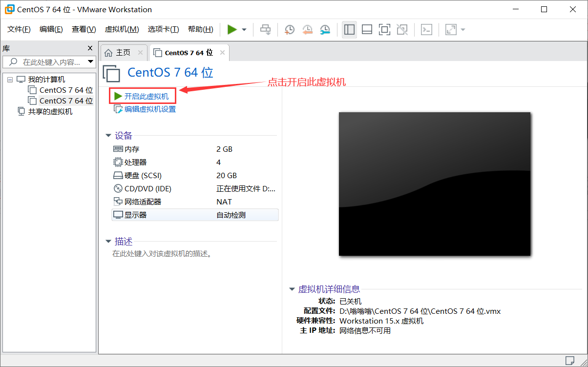Click the 20 GB disk value
The width and height of the screenshot is (588, 367).
(227, 175)
